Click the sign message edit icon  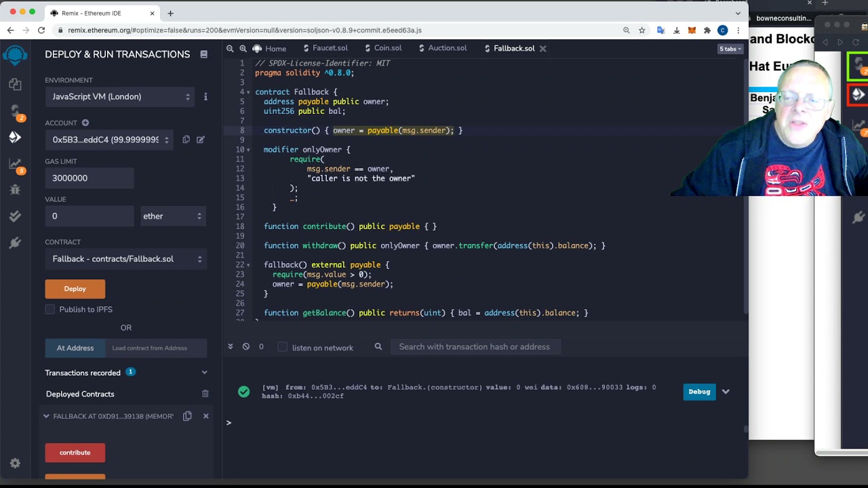[201, 140]
